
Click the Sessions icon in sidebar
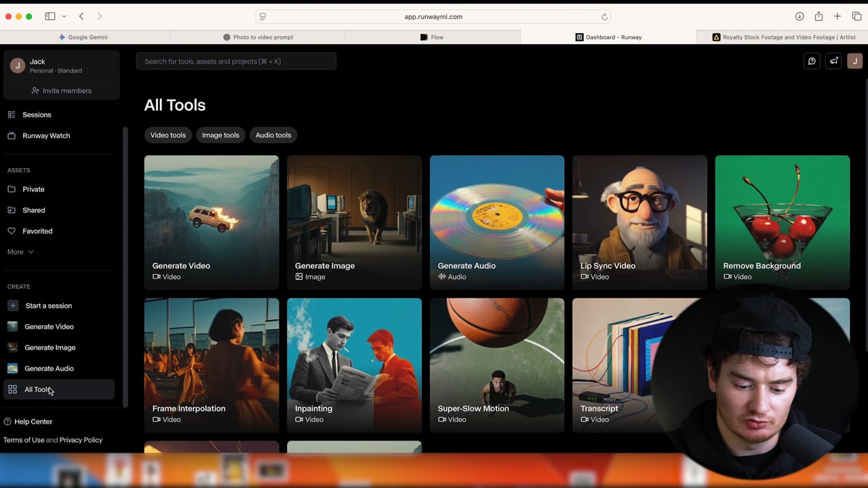[x=12, y=115]
